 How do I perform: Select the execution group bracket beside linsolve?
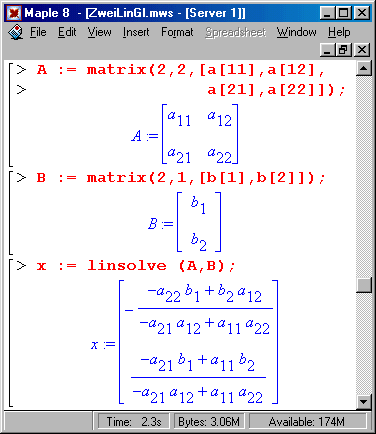(x=11, y=333)
